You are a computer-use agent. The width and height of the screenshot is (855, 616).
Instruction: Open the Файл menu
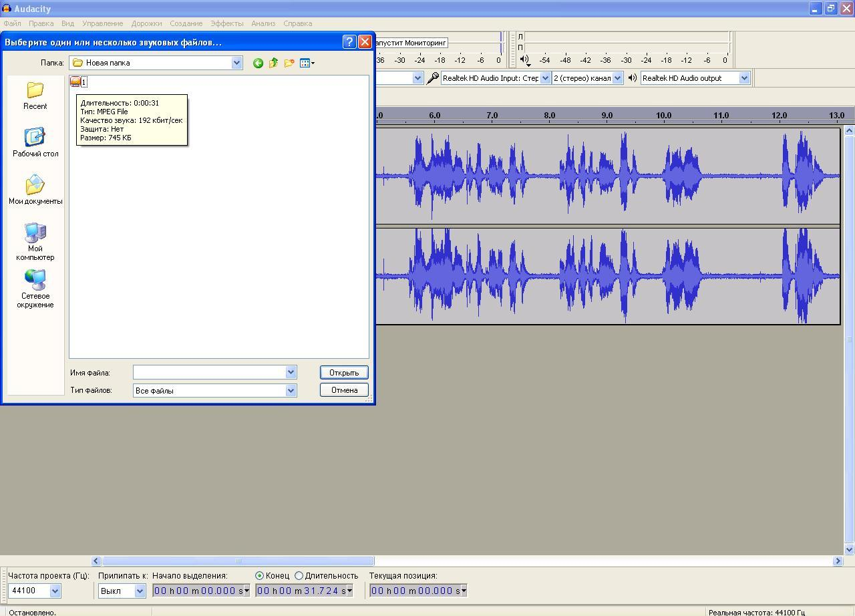[12, 23]
